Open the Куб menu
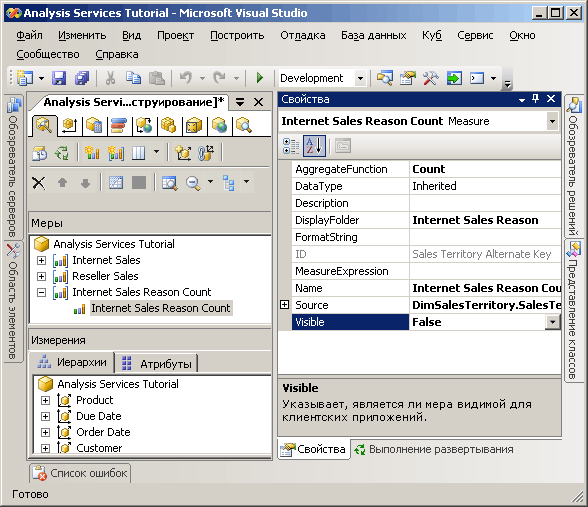 click(432, 35)
